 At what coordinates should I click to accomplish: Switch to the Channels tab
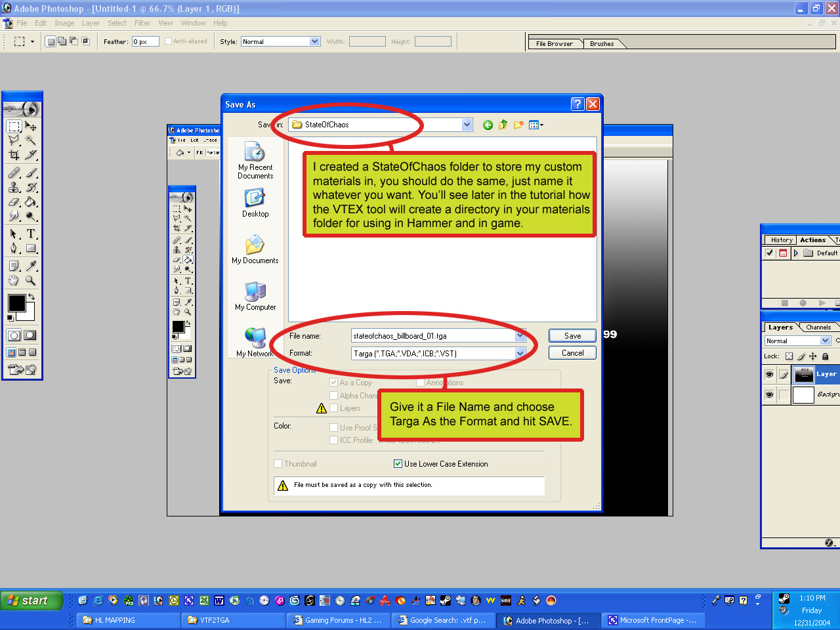[818, 327]
